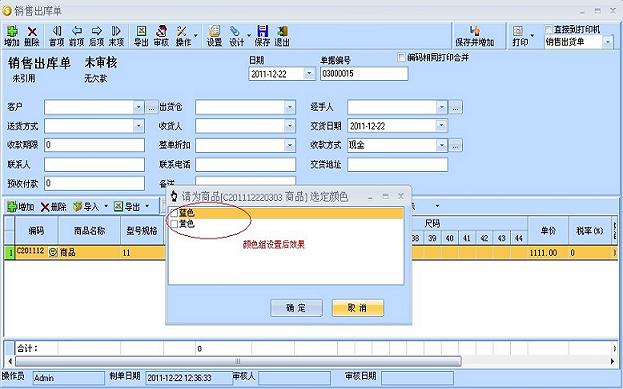Click the right arrow of the horizontal scrollbar

(612, 361)
